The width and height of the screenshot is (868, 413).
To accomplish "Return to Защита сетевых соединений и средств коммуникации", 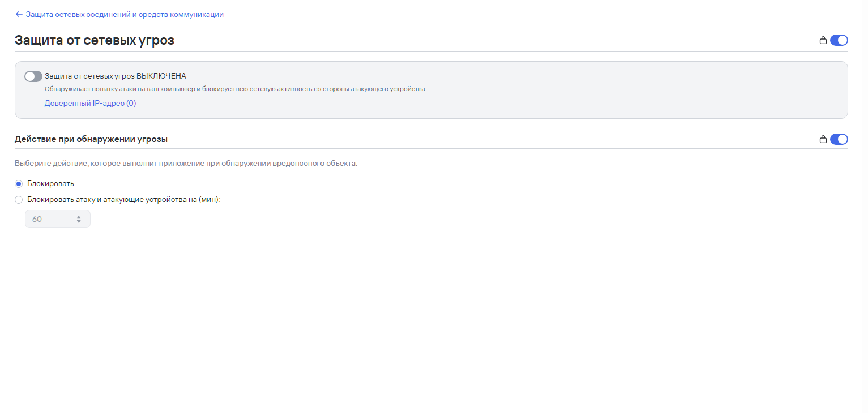I will 125,15.
